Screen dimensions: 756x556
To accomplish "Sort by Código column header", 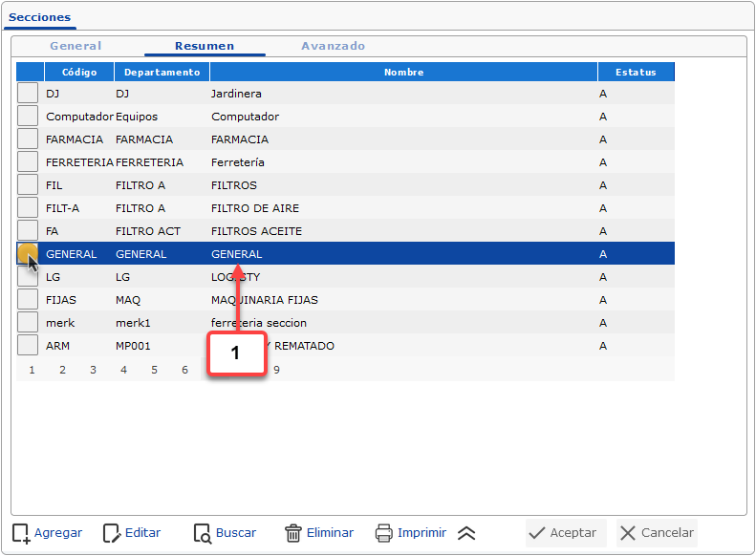I will coord(79,72).
